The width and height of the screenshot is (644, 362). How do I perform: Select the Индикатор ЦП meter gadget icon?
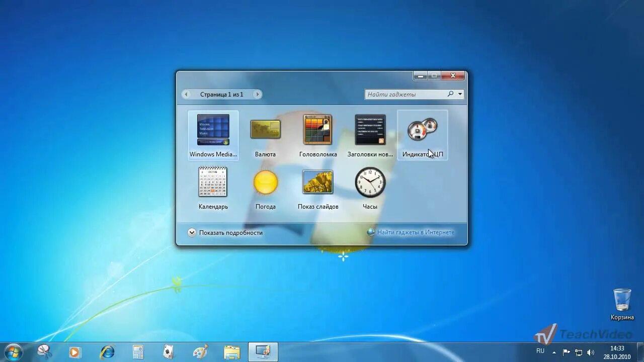pyautogui.click(x=423, y=129)
